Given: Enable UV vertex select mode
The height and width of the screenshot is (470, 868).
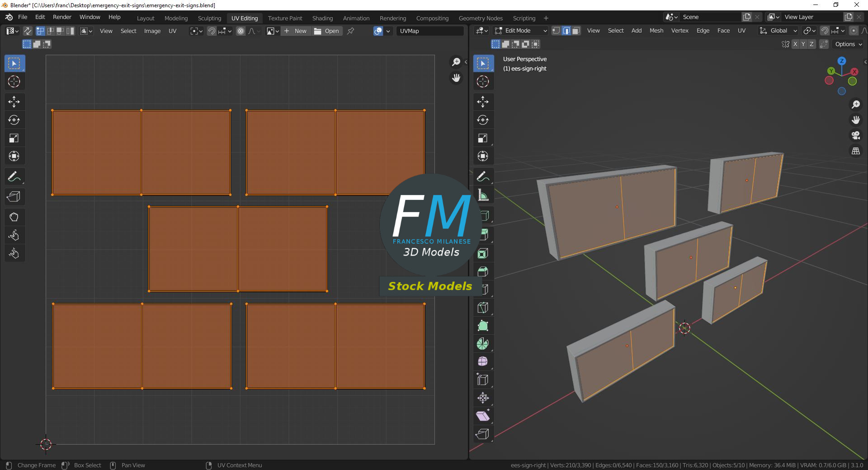Looking at the screenshot, I should (x=40, y=31).
